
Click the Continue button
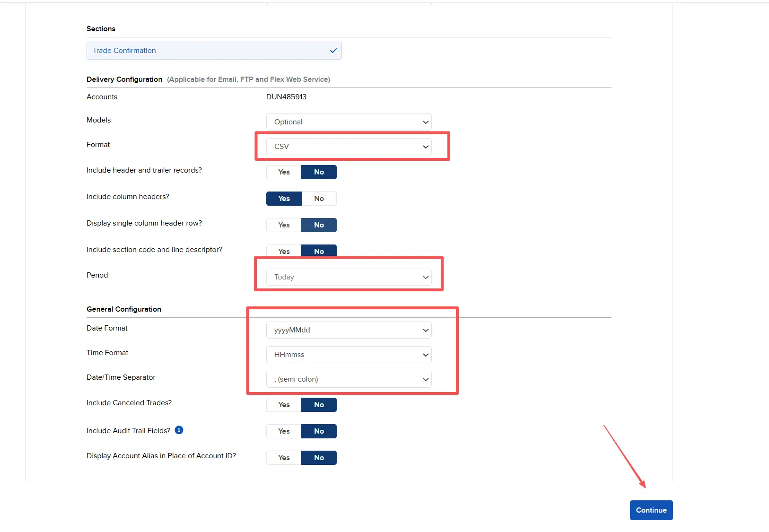[x=651, y=510]
